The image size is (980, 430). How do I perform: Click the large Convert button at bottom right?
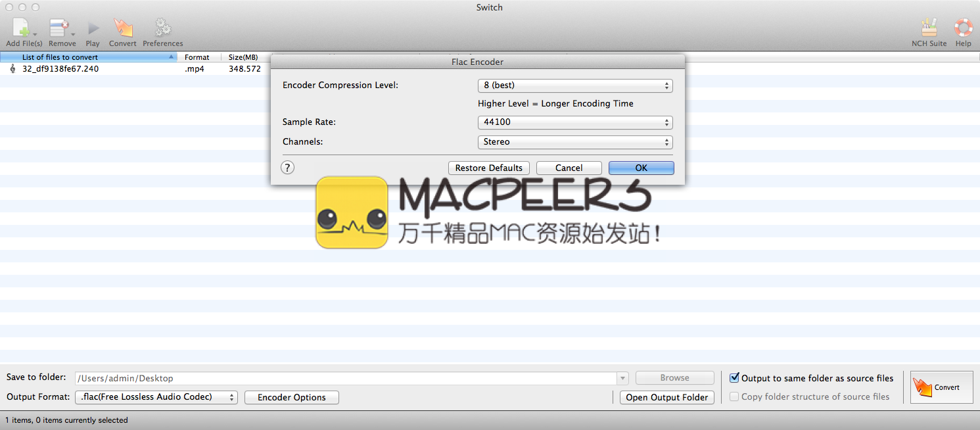click(941, 387)
